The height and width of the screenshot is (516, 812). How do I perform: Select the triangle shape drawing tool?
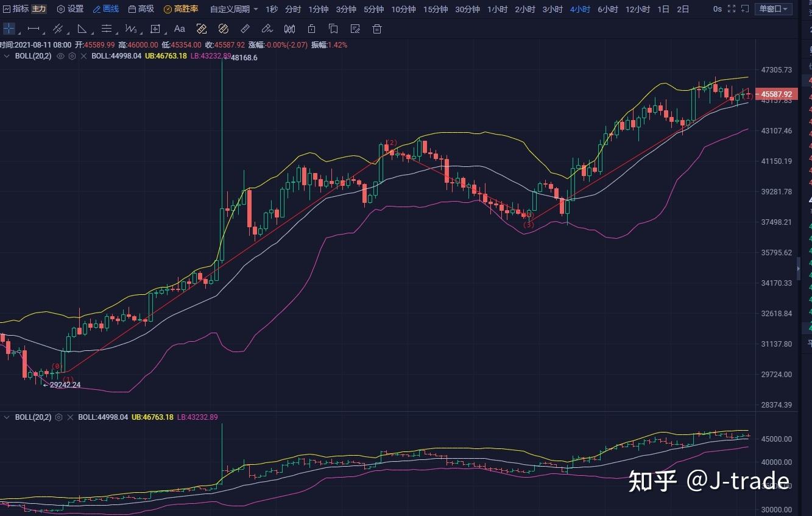click(82, 29)
